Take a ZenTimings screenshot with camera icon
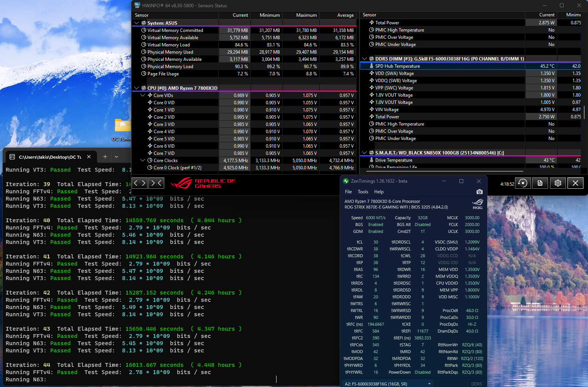Viewport: 588px width, 387px height. [479, 192]
